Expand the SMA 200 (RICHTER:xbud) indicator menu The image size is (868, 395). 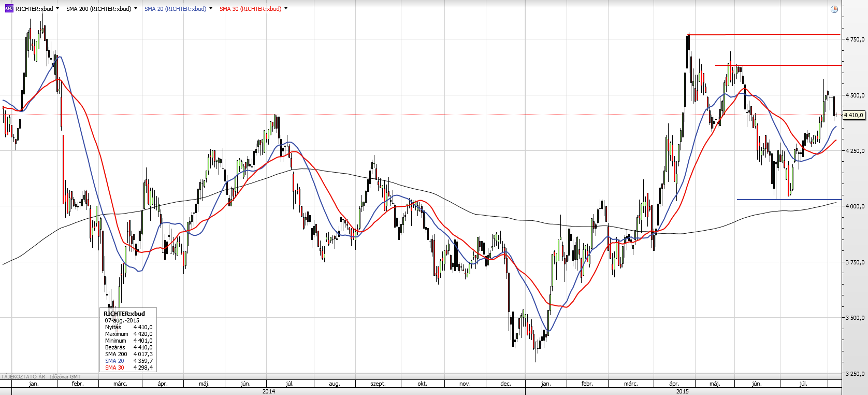[x=136, y=9]
